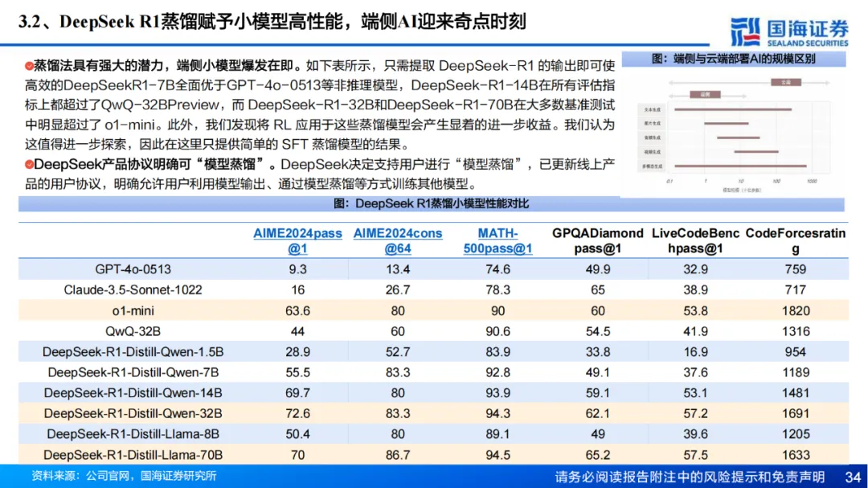The width and height of the screenshot is (868, 488).
Task: Click DeepSeek-R1-Distill-Qwen-1.5B row label
Action: click(x=133, y=352)
